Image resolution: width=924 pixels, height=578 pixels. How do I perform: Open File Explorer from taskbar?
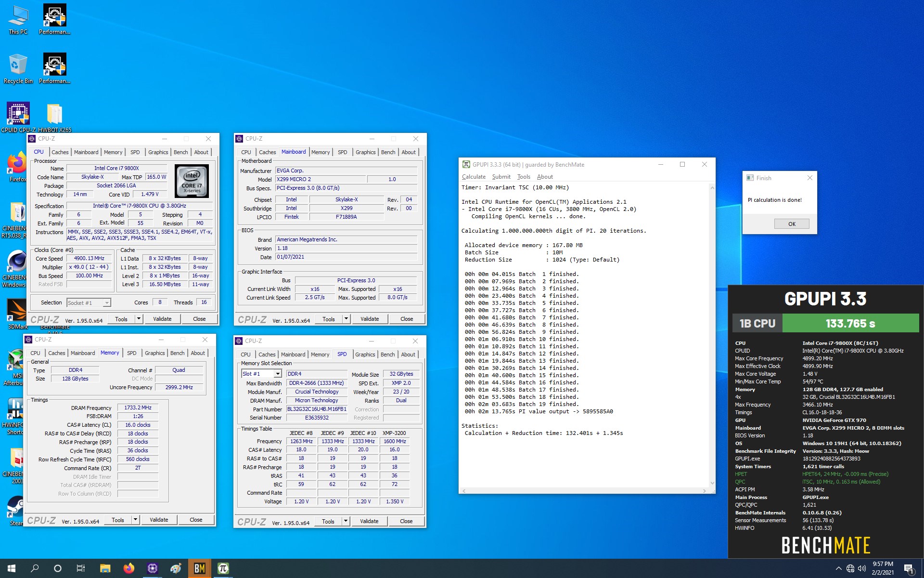(105, 568)
